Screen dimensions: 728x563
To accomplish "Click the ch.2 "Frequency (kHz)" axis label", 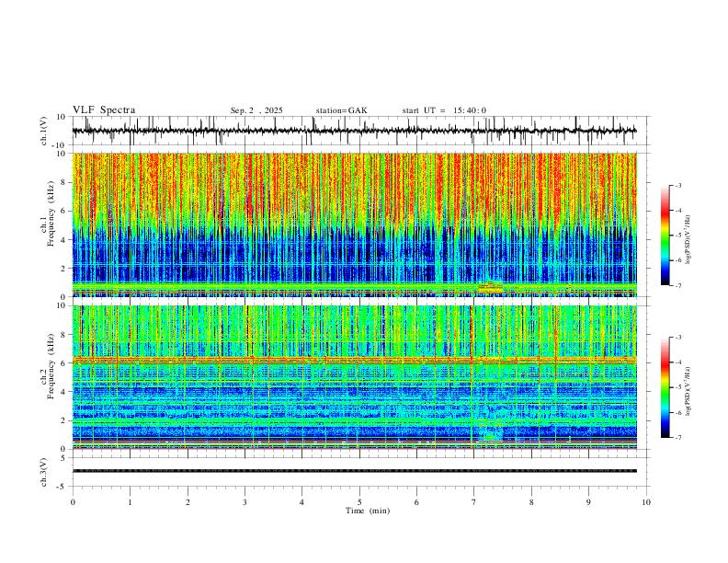I will tap(51, 366).
